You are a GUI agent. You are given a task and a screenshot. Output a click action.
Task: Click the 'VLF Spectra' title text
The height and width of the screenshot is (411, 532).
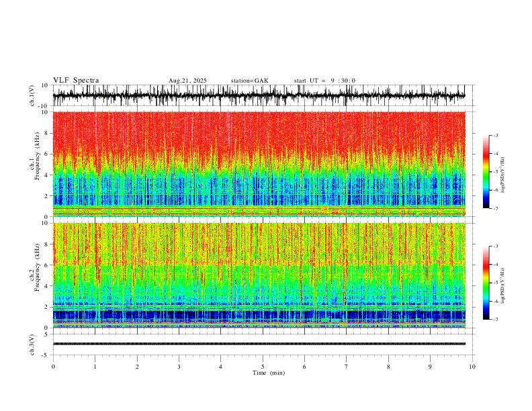click(x=76, y=81)
